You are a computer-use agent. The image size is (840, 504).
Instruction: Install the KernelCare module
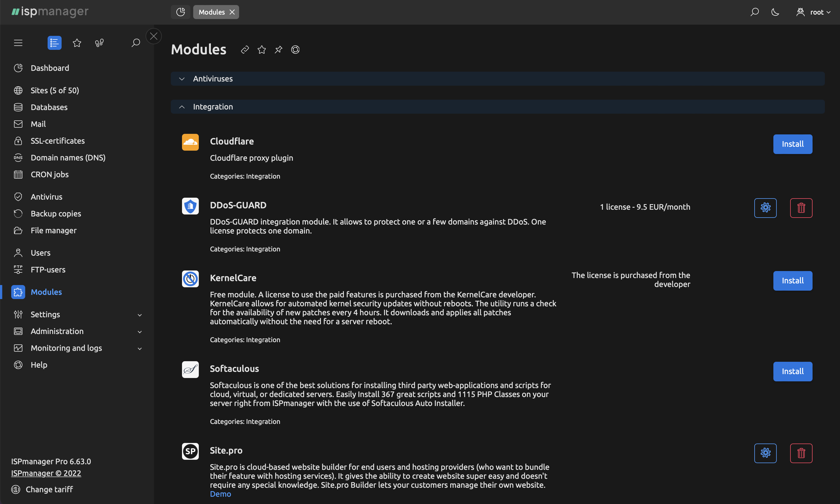[792, 281]
